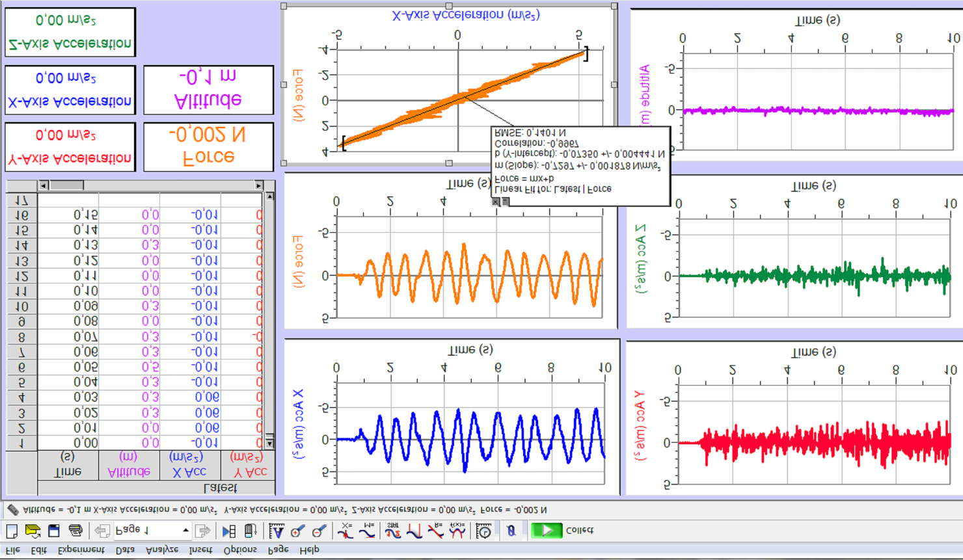963x560 pixels.
Task: Select the Tangent (M=) tool
Action: (367, 531)
